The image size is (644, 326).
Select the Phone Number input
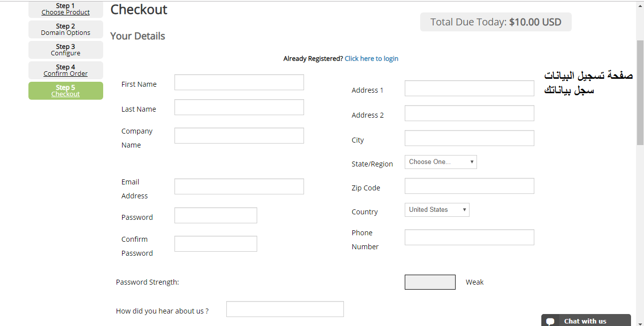pyautogui.click(x=469, y=237)
